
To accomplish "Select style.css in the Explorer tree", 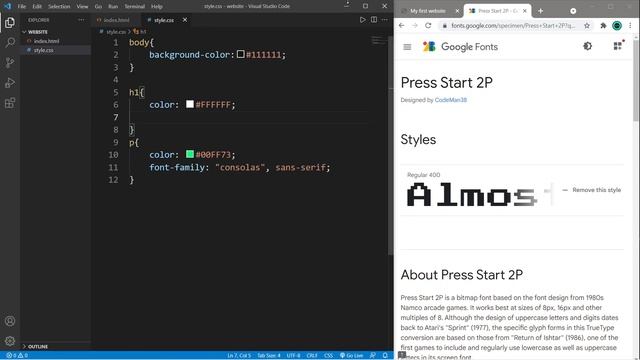I will 44,50.
